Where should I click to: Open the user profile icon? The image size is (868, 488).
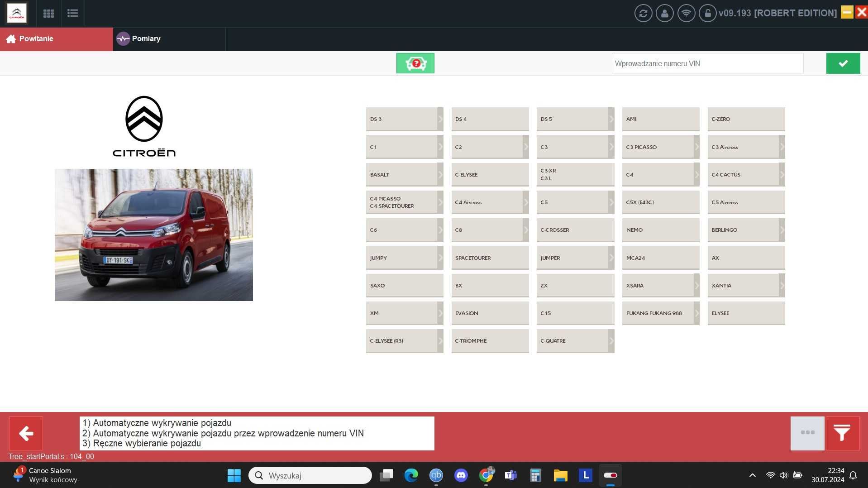click(x=665, y=13)
